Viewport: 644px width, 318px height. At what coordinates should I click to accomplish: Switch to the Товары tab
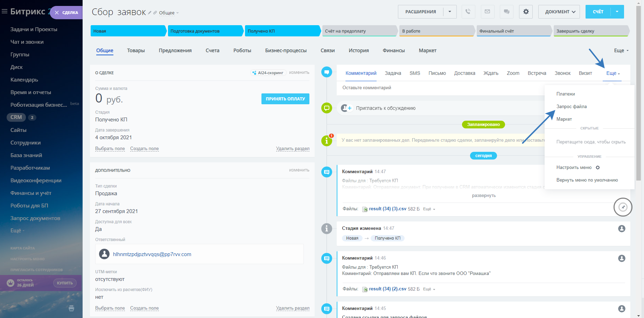click(136, 51)
